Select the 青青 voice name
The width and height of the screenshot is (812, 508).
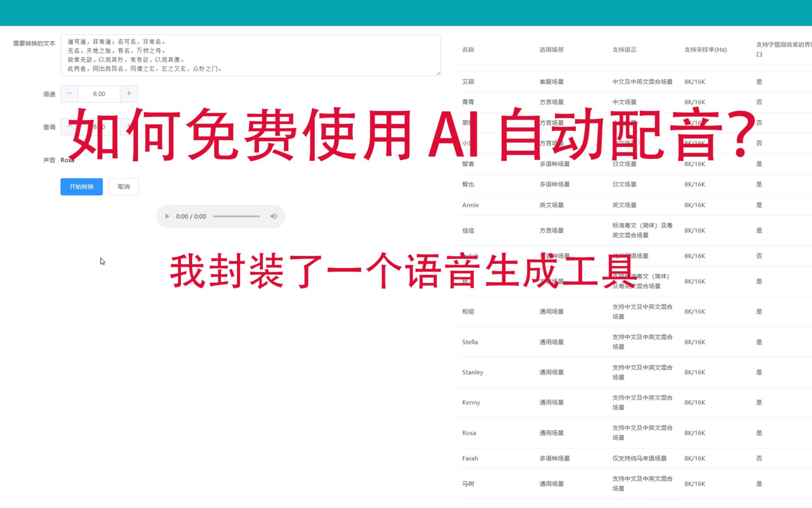pyautogui.click(x=468, y=102)
